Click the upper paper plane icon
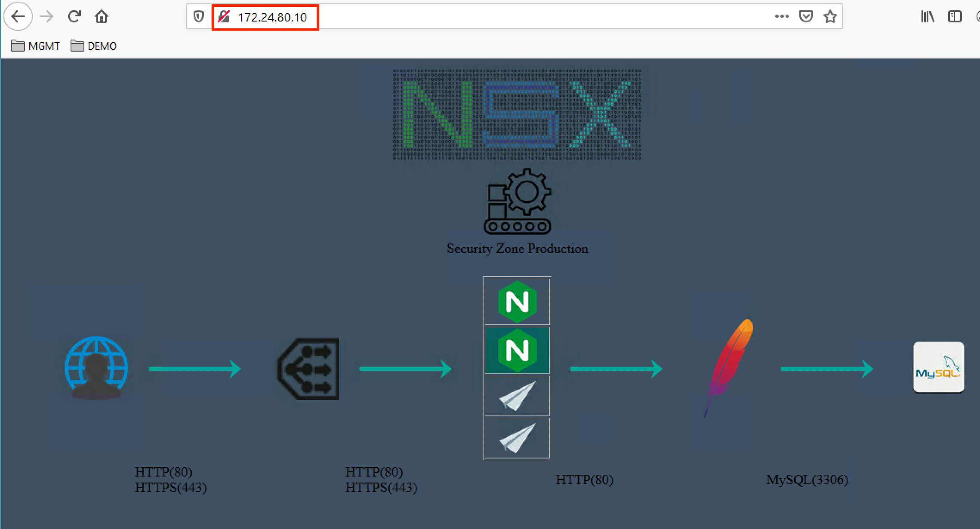 pos(517,396)
